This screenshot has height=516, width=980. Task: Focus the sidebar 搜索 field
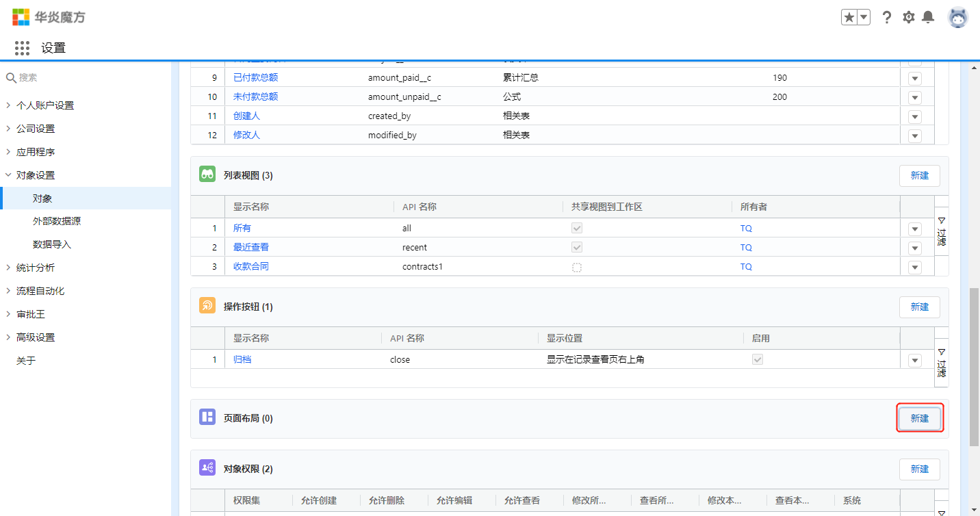[x=86, y=78]
